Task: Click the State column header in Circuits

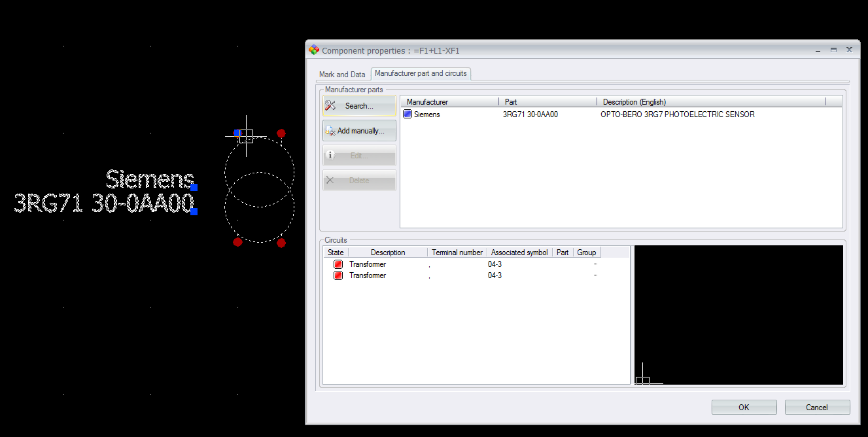Action: click(336, 253)
